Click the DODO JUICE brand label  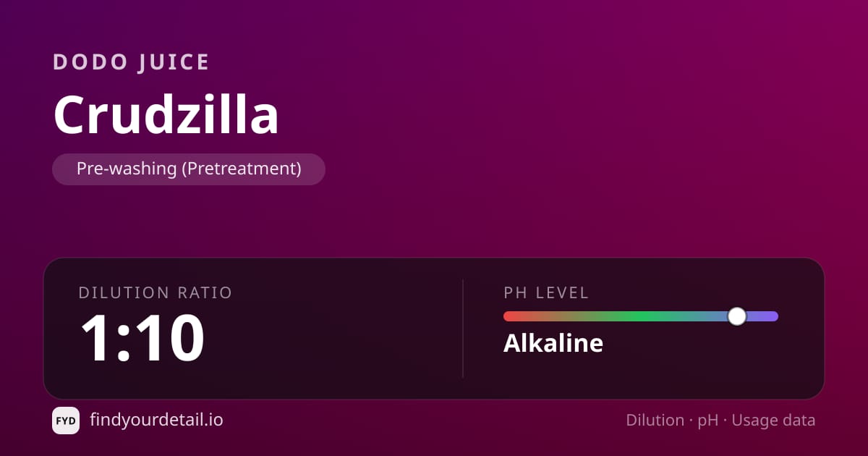(132, 62)
